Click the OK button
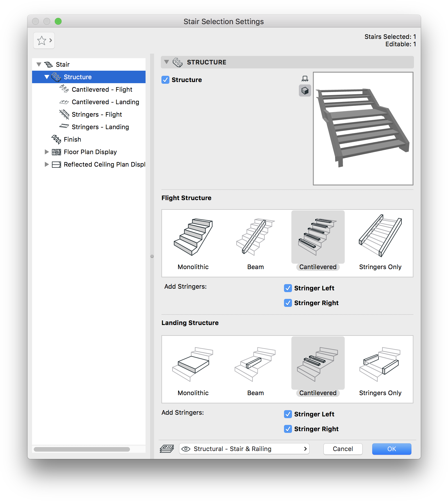 point(392,449)
